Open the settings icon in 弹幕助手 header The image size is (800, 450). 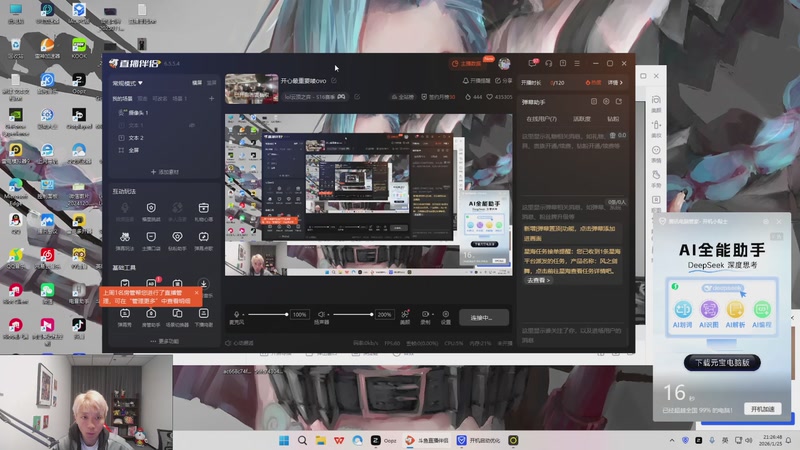[606, 102]
